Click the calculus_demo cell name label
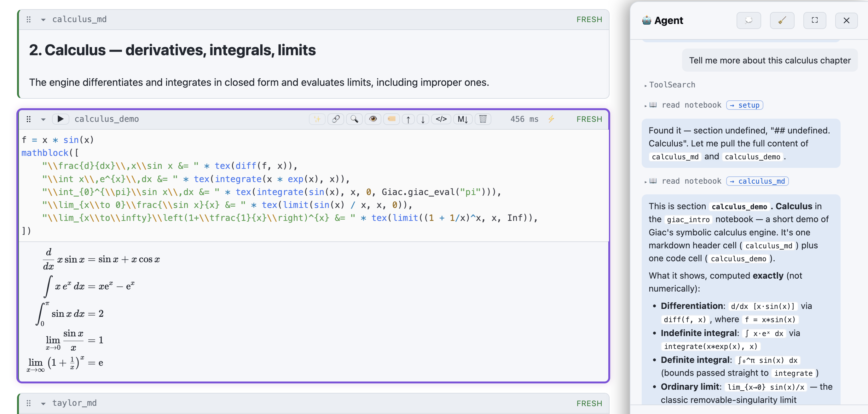The height and width of the screenshot is (414, 868). [x=107, y=119]
